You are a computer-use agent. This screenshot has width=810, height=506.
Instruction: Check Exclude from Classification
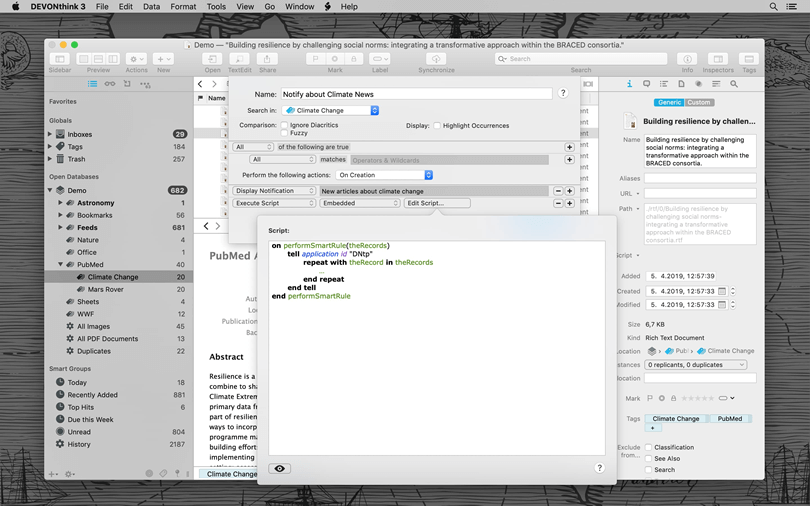648,447
